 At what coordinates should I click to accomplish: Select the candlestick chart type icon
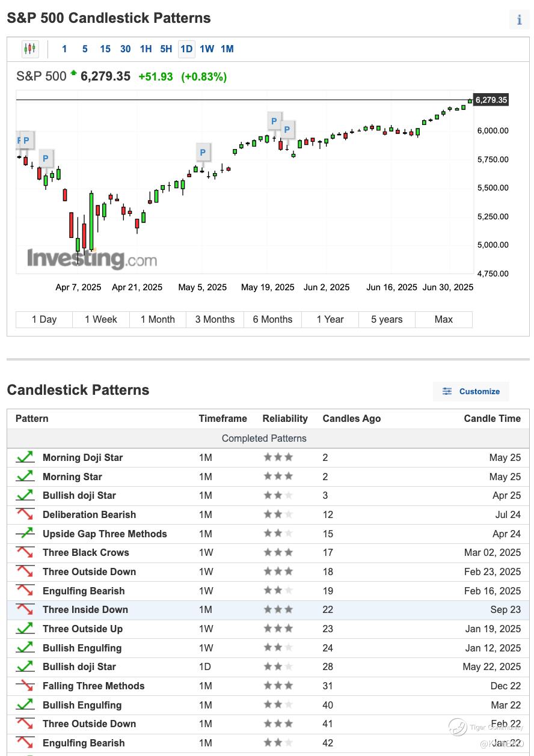(30, 49)
